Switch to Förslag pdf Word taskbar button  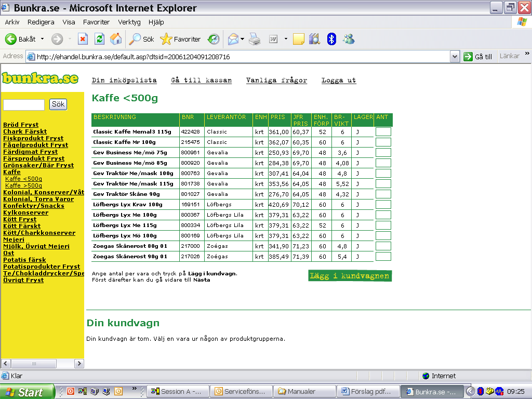pyautogui.click(x=368, y=392)
